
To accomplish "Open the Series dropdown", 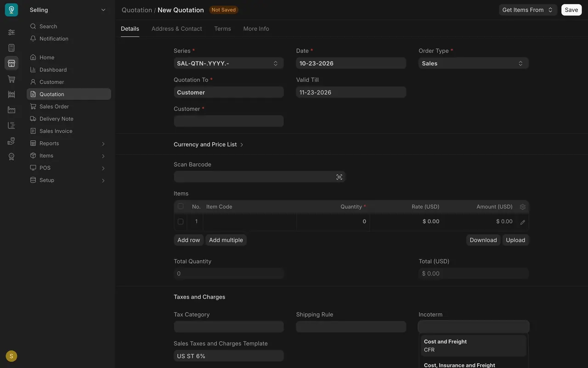I will coord(229,63).
